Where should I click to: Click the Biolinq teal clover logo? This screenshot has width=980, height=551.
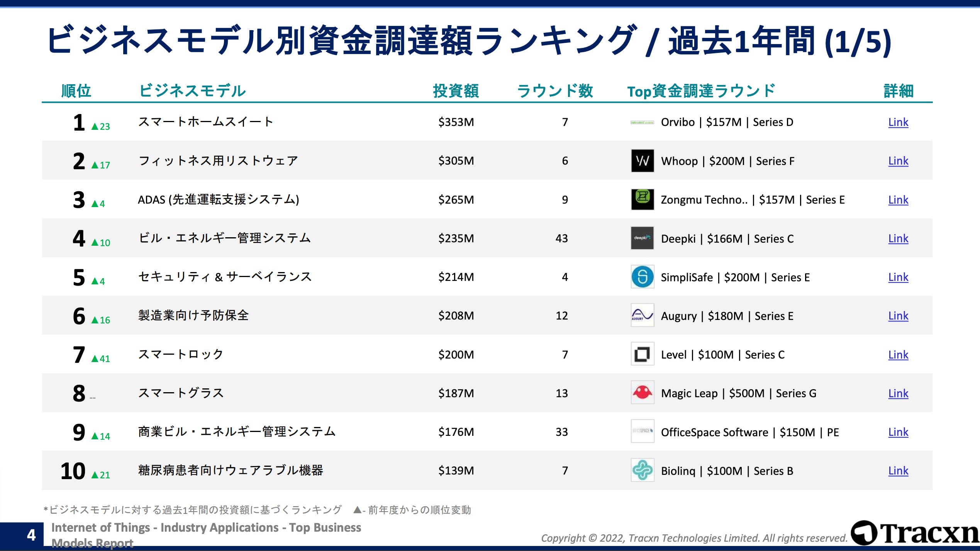642,470
